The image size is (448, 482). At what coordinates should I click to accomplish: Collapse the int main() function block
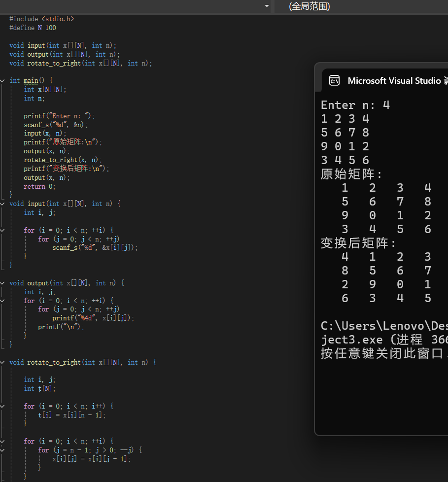(2, 80)
